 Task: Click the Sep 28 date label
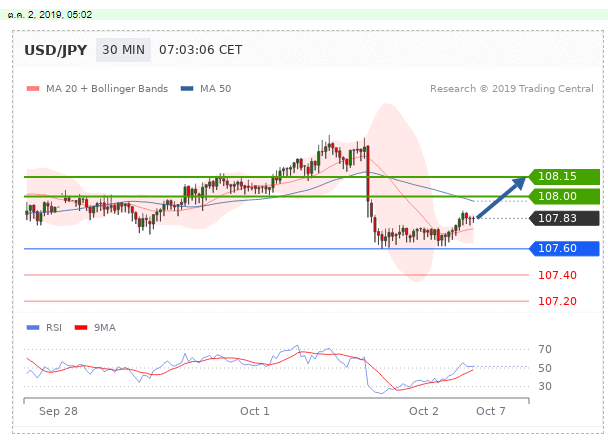coord(58,411)
